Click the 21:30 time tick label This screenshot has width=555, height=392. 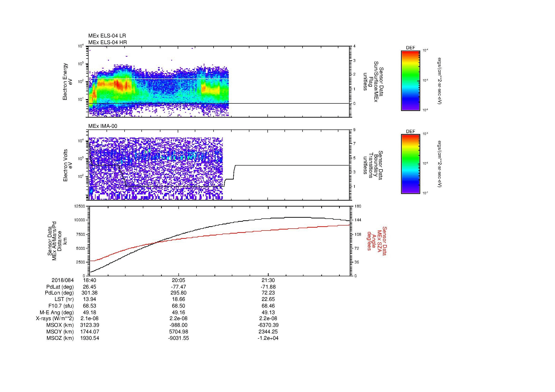point(268,280)
